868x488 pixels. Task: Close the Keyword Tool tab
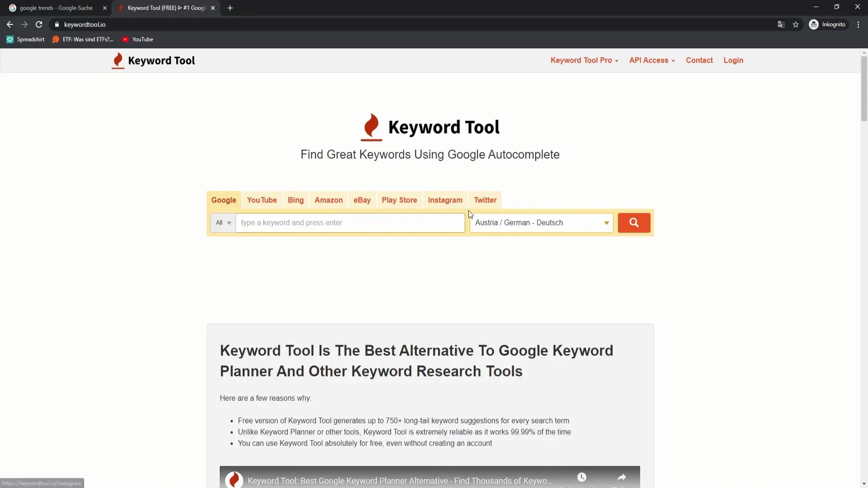tap(213, 8)
